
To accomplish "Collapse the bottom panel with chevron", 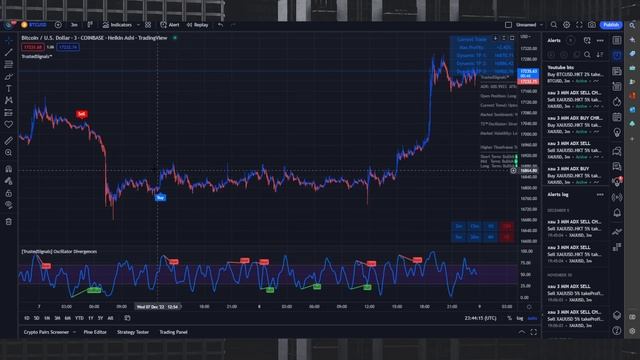I will [522, 332].
